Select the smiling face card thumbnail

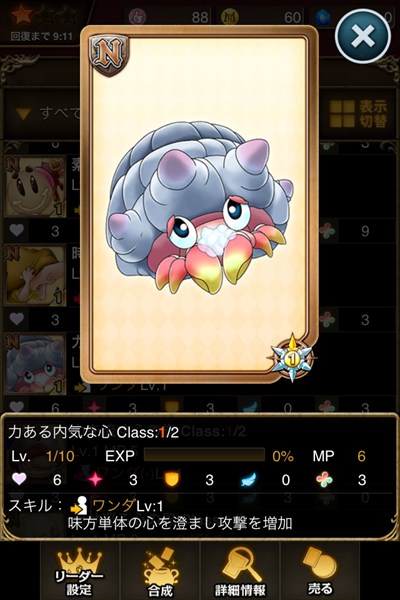(x=35, y=186)
